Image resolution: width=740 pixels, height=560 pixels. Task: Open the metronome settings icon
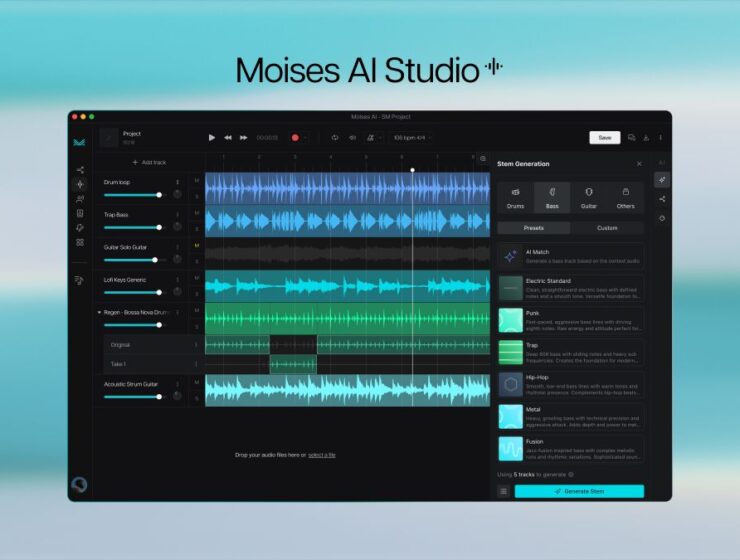point(370,137)
